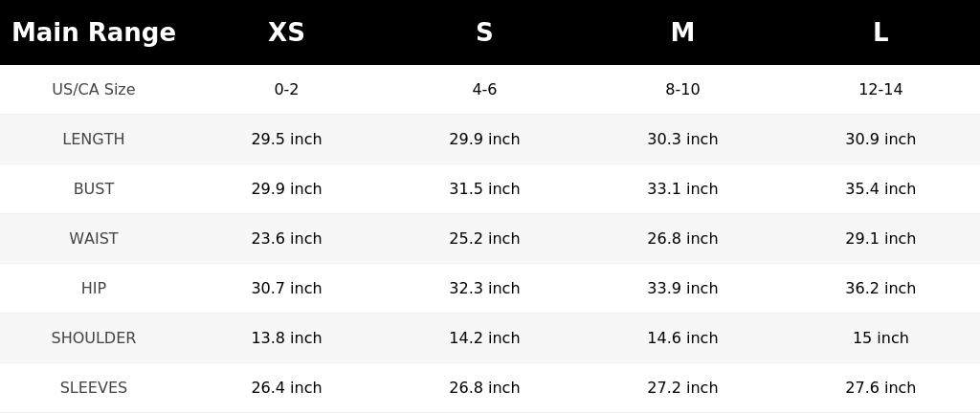Select the XS size column header

coord(286,33)
